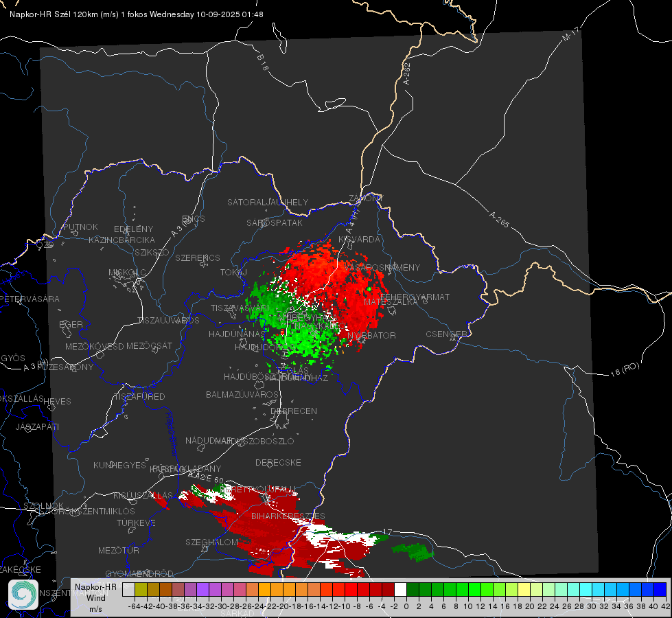The width and height of the screenshot is (672, 618).
Task: Click the M-17 road label
Action: point(570,34)
